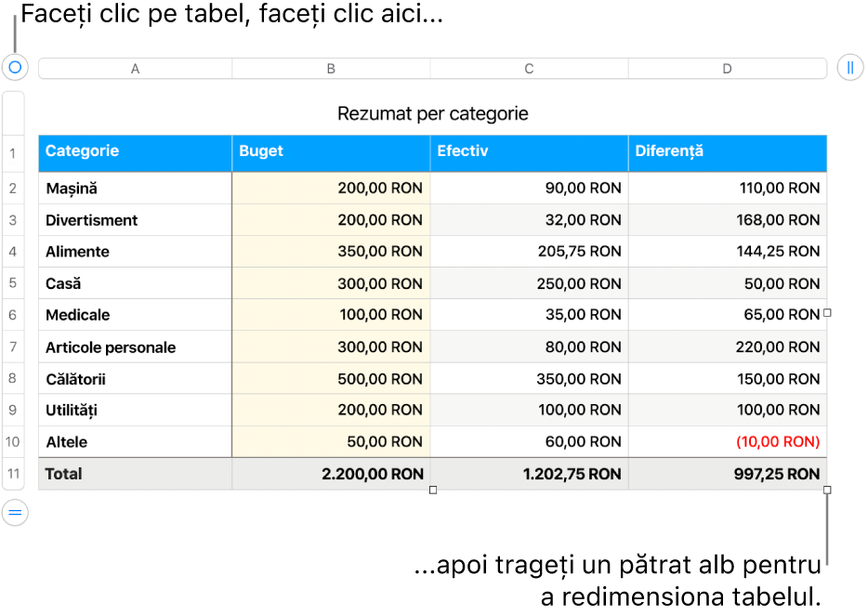This screenshot has height=615, width=868.
Task: Click the add columns handle icon
Action: [x=850, y=68]
